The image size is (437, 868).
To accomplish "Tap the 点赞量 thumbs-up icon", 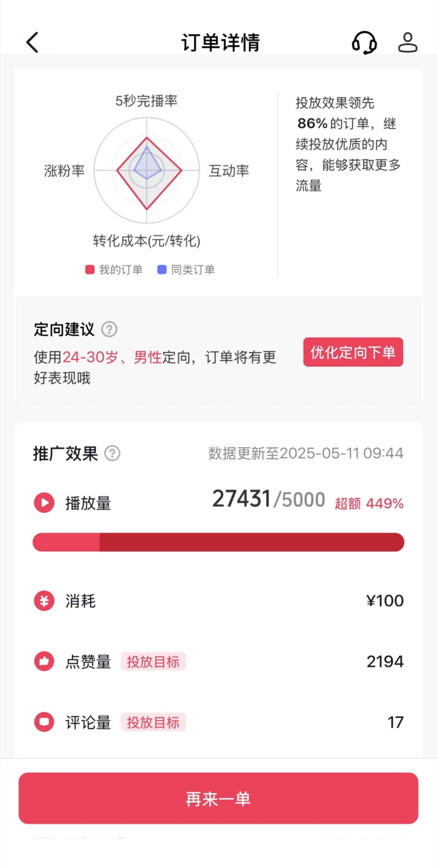I will pyautogui.click(x=44, y=661).
